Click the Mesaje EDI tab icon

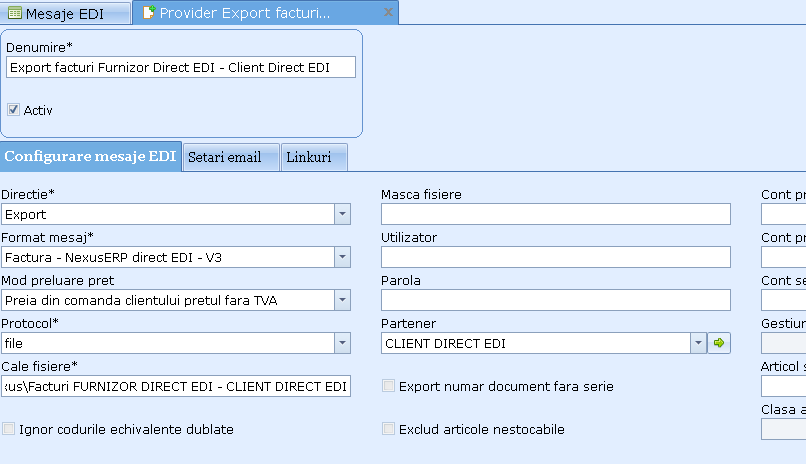point(15,13)
